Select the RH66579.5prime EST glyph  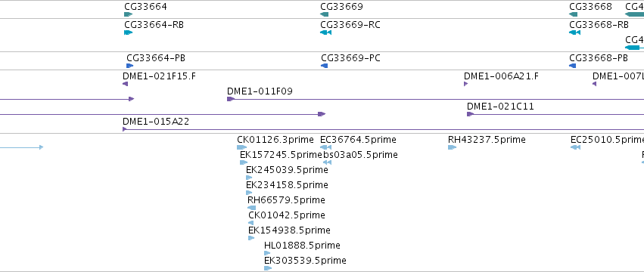tap(251, 208)
